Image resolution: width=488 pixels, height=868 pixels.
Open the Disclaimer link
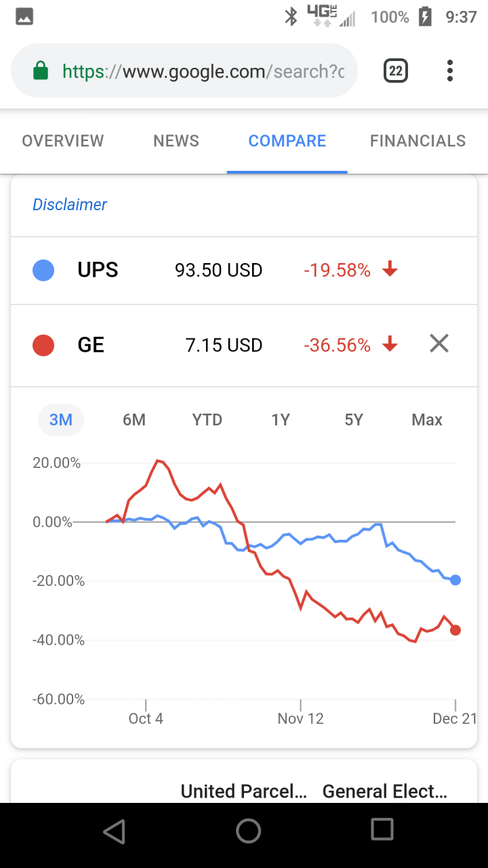click(x=70, y=204)
